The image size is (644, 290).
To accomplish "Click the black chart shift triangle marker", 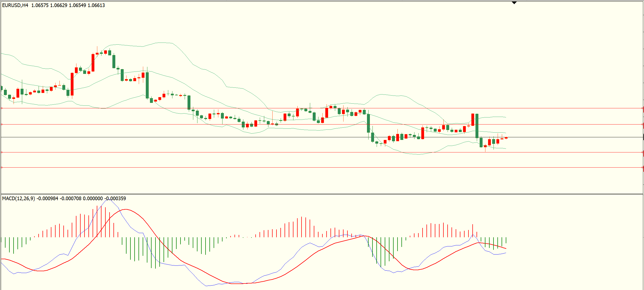I will point(514,3).
